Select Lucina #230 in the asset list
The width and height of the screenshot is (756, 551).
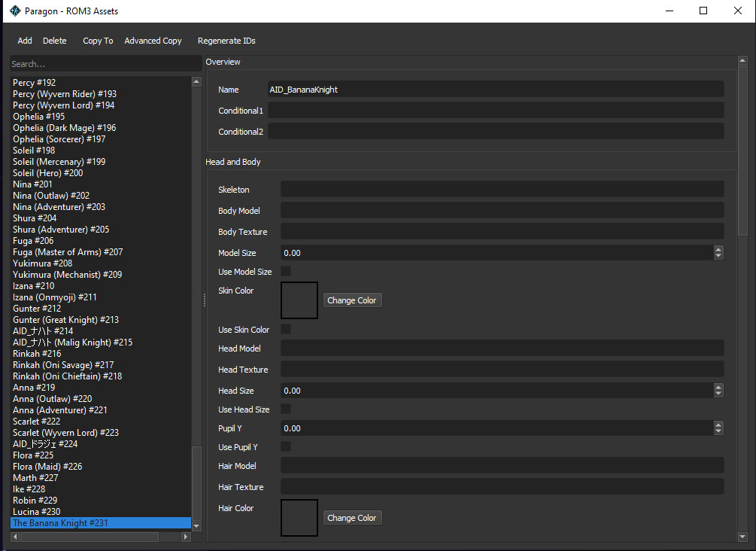[x=36, y=511]
